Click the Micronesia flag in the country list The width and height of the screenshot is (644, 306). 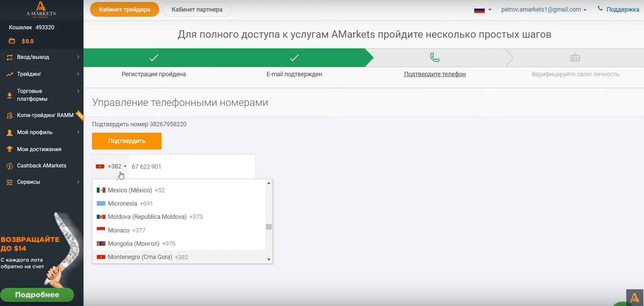click(x=101, y=204)
